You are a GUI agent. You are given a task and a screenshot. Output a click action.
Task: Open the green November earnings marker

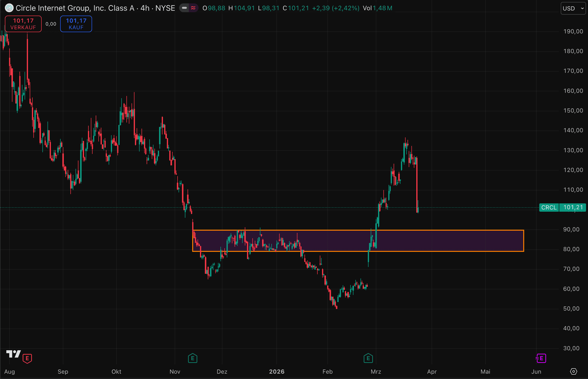pyautogui.click(x=192, y=358)
